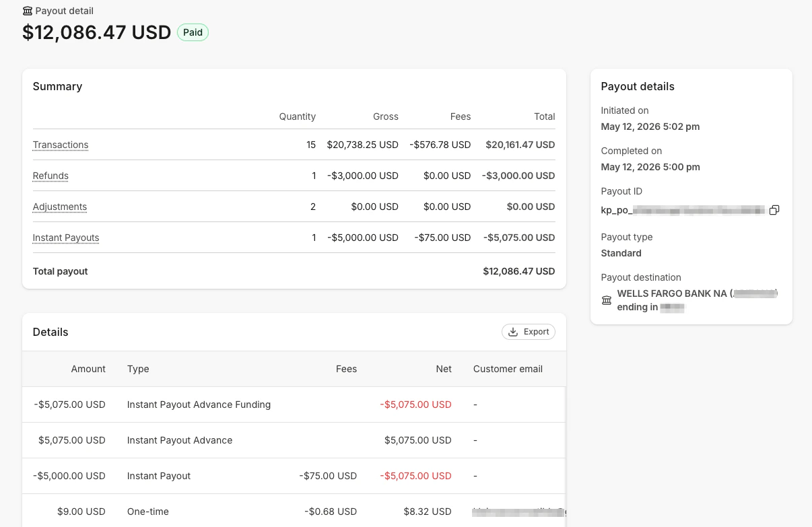The height and width of the screenshot is (527, 812).
Task: Open the Refunds summary link
Action: [50, 176]
